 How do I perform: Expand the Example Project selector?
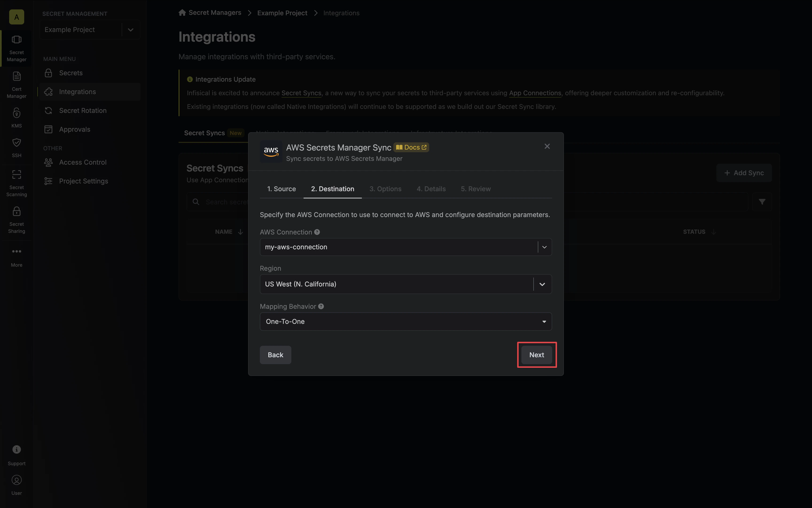tap(90, 30)
